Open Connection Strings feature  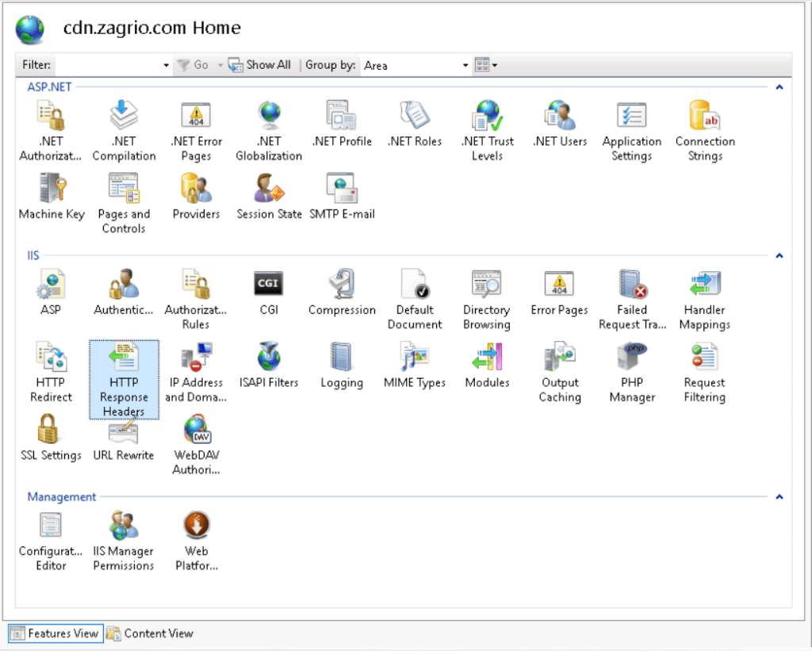pyautogui.click(x=705, y=131)
